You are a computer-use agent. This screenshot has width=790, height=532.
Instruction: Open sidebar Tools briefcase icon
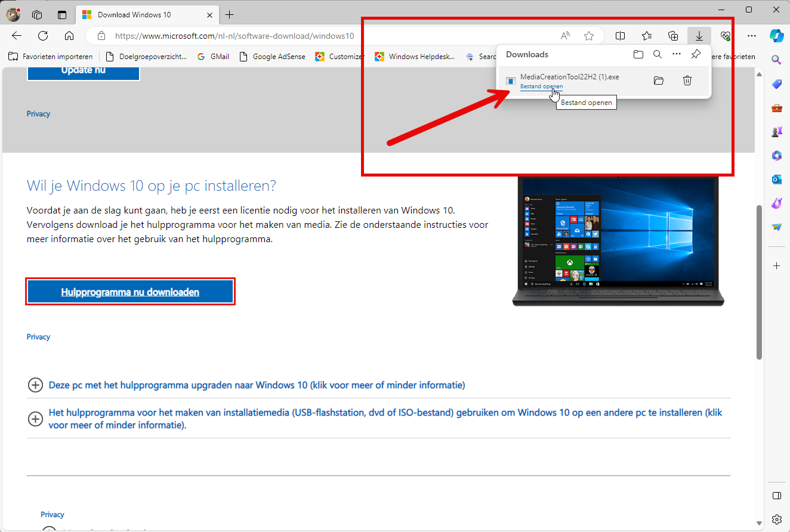pos(776,108)
